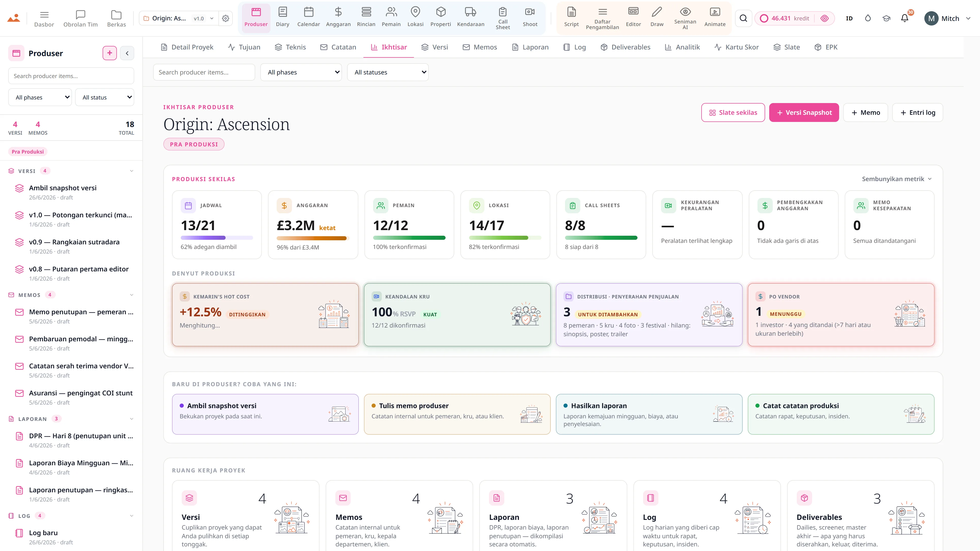
Task: Open All statuses filter dropdown
Action: [388, 72]
